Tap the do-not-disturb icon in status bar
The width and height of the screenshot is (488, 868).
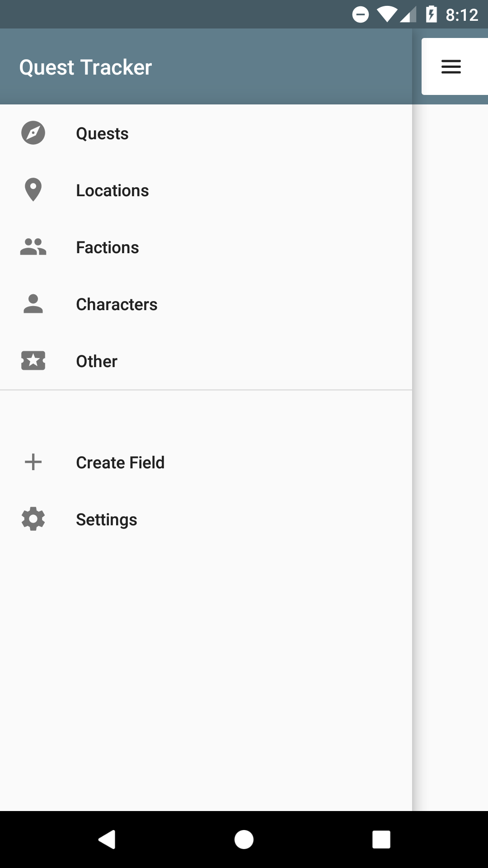click(x=361, y=15)
